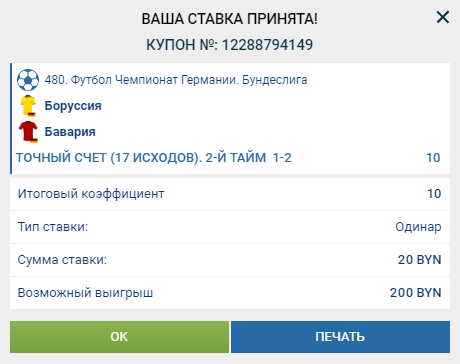Click the yellow Borussia jersey icon
The width and height of the screenshot is (460, 364).
pos(28,106)
